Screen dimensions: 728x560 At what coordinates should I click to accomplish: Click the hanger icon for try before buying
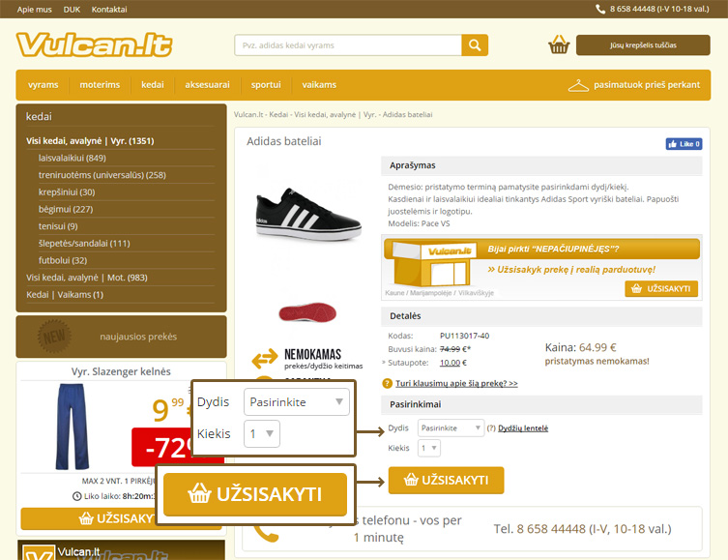(x=578, y=84)
